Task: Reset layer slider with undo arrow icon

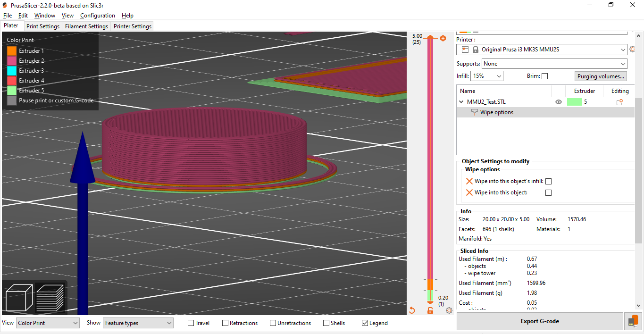Action: tap(412, 310)
